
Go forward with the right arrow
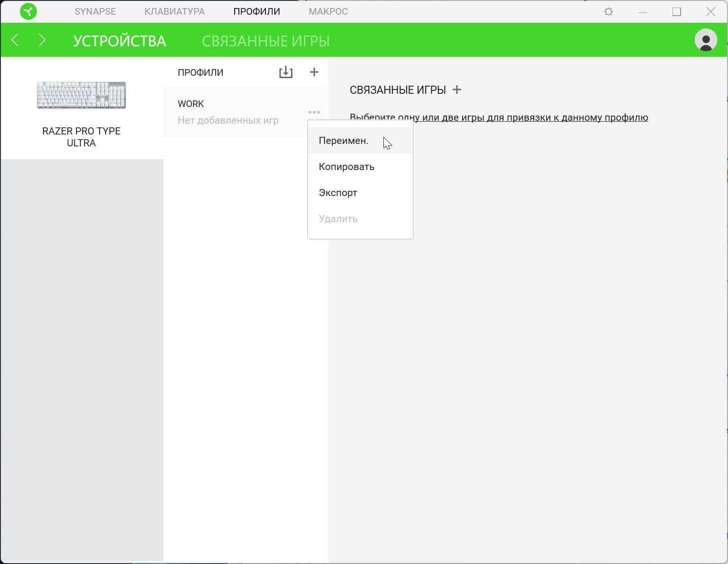42,40
